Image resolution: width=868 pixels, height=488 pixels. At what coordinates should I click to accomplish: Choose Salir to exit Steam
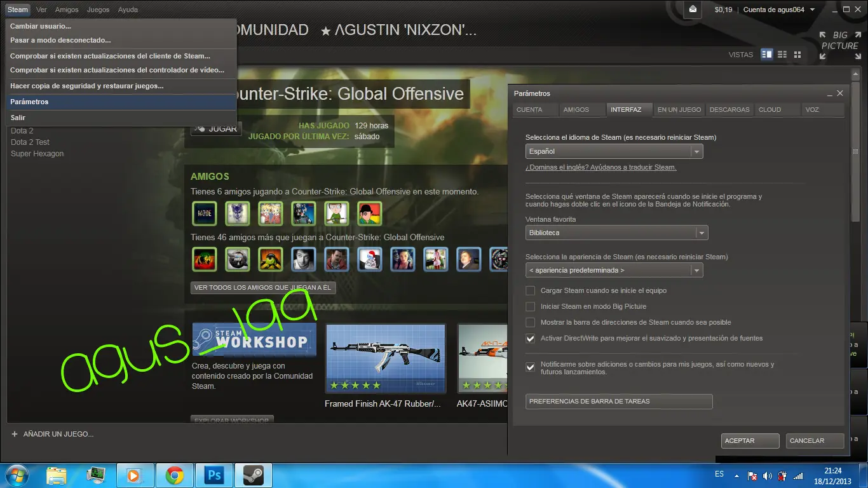pyautogui.click(x=121, y=118)
